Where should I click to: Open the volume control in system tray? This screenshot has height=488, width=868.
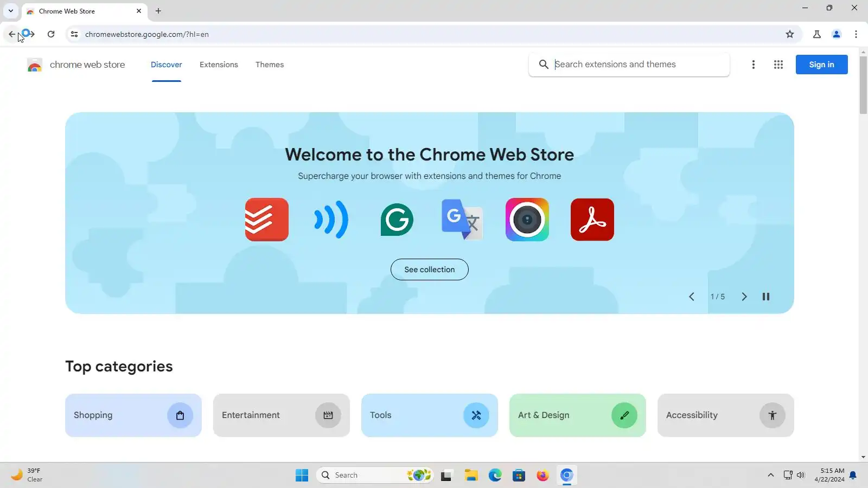click(801, 476)
